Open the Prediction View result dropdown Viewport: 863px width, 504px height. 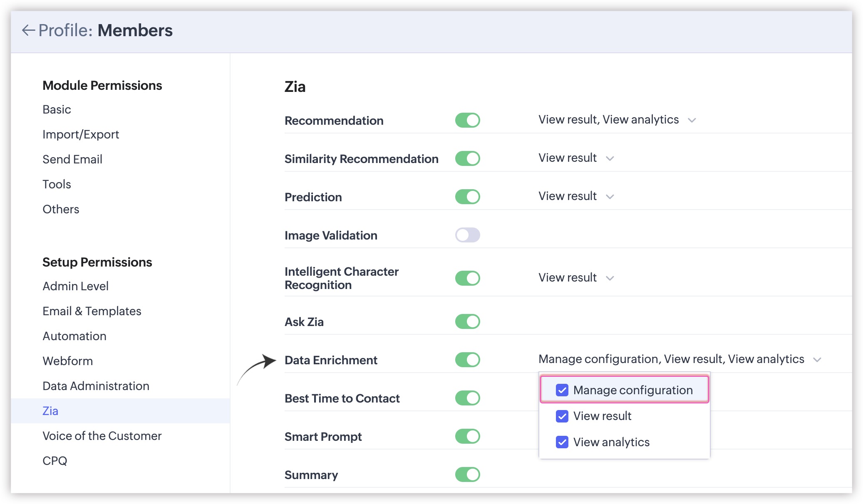click(x=610, y=197)
